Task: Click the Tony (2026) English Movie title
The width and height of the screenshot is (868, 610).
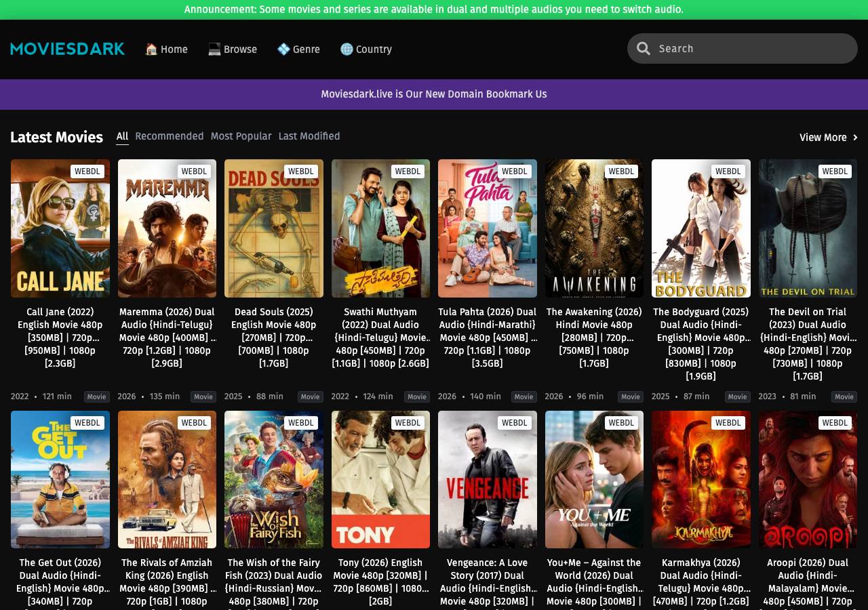Action: coord(380,582)
